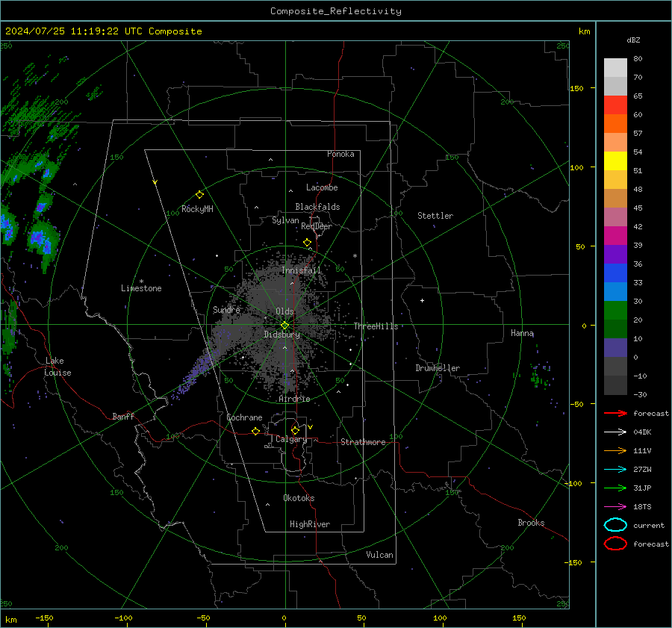Click the 18TS legend label
672x628 pixels.
(642, 507)
